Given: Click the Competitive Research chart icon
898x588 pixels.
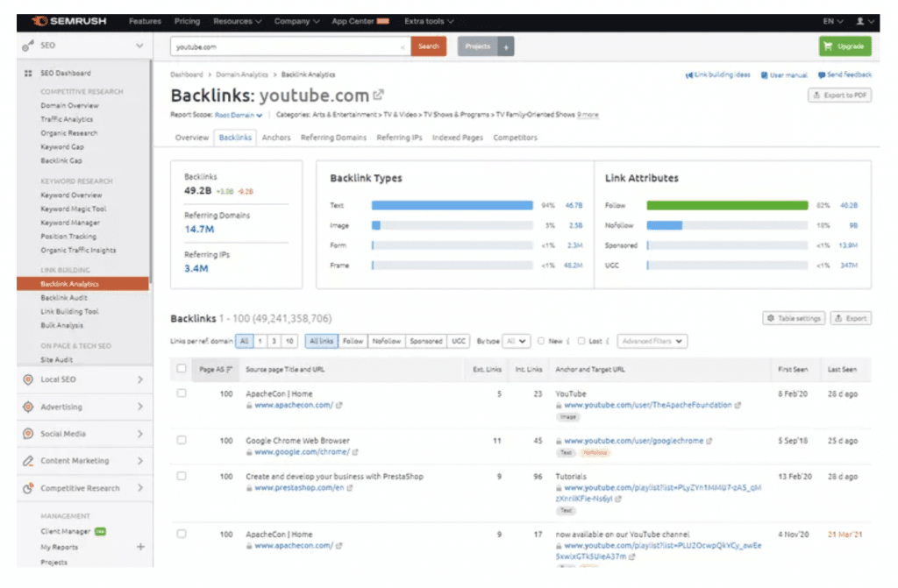Looking at the screenshot, I should click(x=28, y=488).
